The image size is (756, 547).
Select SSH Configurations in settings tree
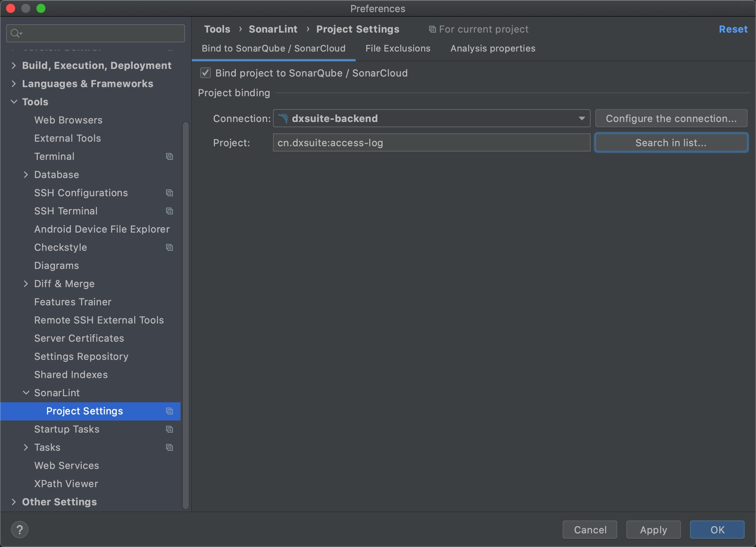[81, 193]
